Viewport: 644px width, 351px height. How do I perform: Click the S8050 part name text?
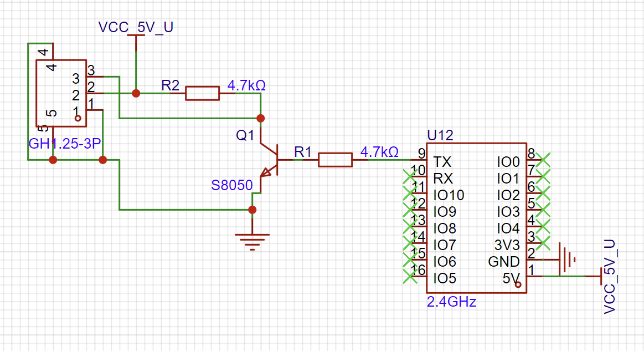click(x=231, y=185)
